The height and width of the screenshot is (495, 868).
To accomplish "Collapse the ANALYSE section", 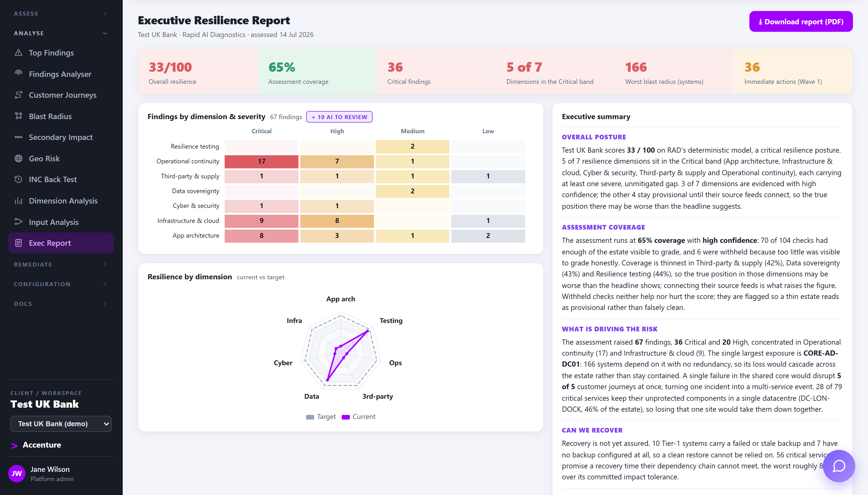I will click(60, 33).
